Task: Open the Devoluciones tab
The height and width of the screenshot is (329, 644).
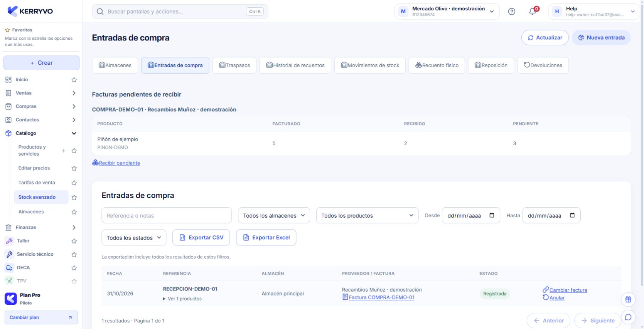Action: pyautogui.click(x=543, y=65)
